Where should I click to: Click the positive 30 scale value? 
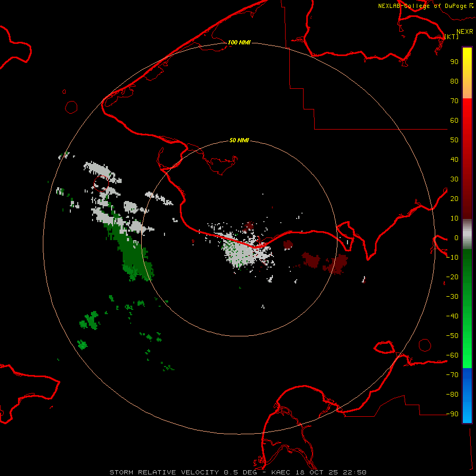pos(454,179)
